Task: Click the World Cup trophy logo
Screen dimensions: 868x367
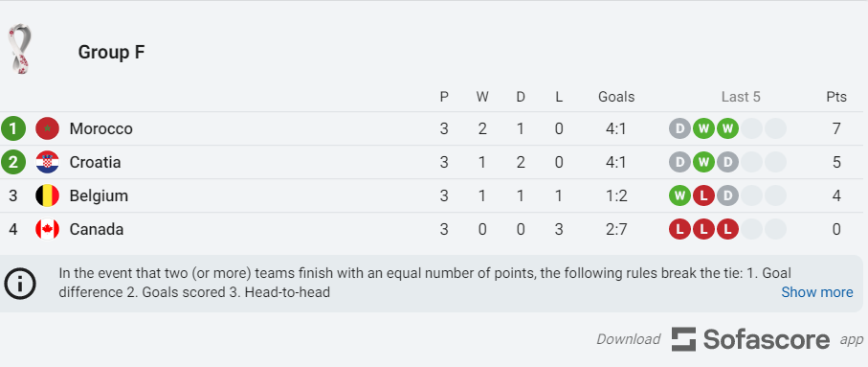Action: 19,49
